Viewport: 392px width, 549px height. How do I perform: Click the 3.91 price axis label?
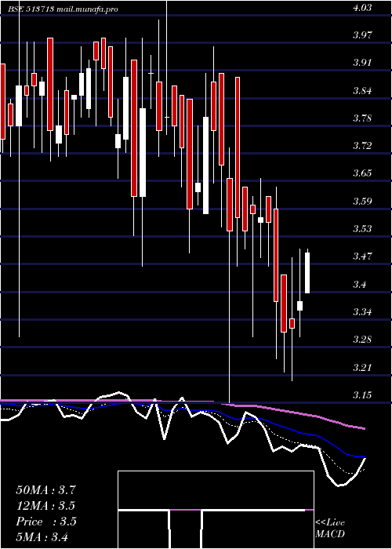pyautogui.click(x=362, y=63)
